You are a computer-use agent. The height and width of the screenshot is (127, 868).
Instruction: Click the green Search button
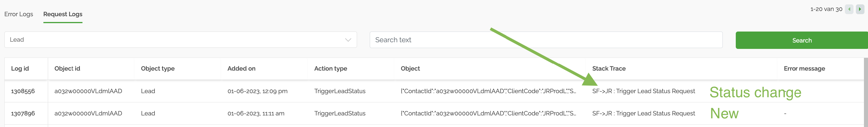click(x=802, y=40)
